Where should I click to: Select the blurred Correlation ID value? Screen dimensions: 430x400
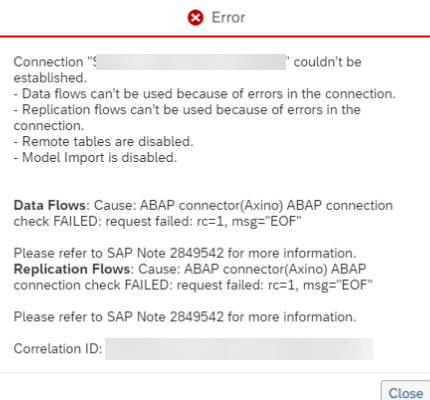coord(239,349)
